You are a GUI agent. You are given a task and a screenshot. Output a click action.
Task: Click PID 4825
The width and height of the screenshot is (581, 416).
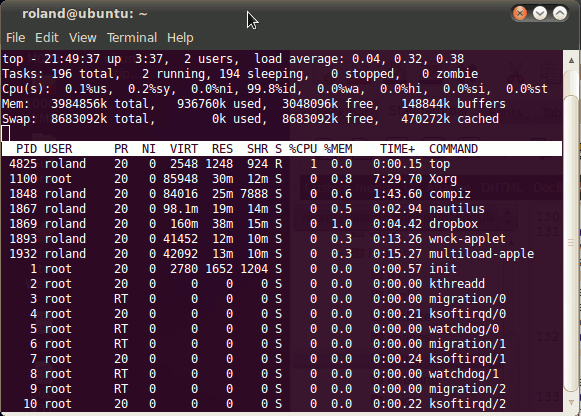(x=23, y=164)
